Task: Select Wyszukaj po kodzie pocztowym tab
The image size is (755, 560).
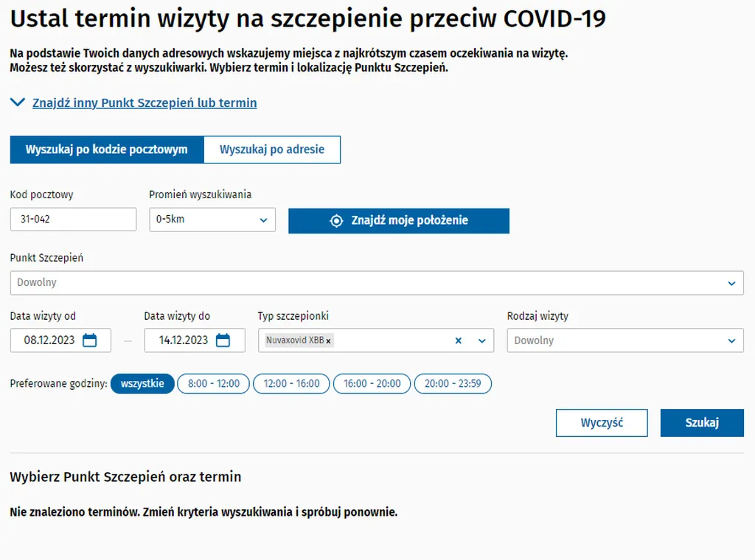Action: (x=107, y=149)
